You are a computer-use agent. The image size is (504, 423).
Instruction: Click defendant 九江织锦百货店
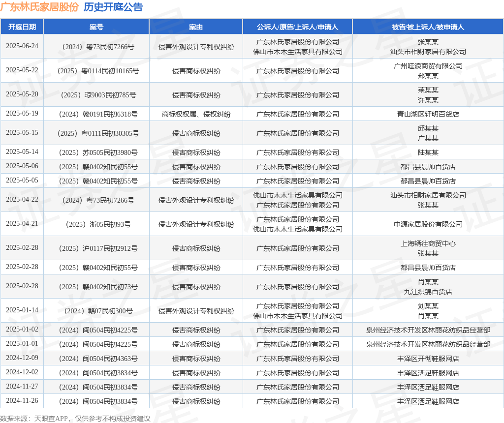pyautogui.click(x=428, y=292)
